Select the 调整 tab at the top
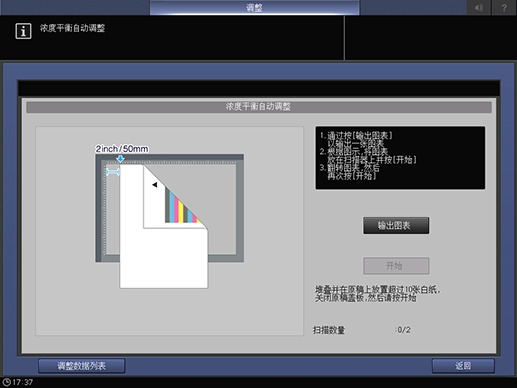517x388 pixels. pyautogui.click(x=254, y=7)
